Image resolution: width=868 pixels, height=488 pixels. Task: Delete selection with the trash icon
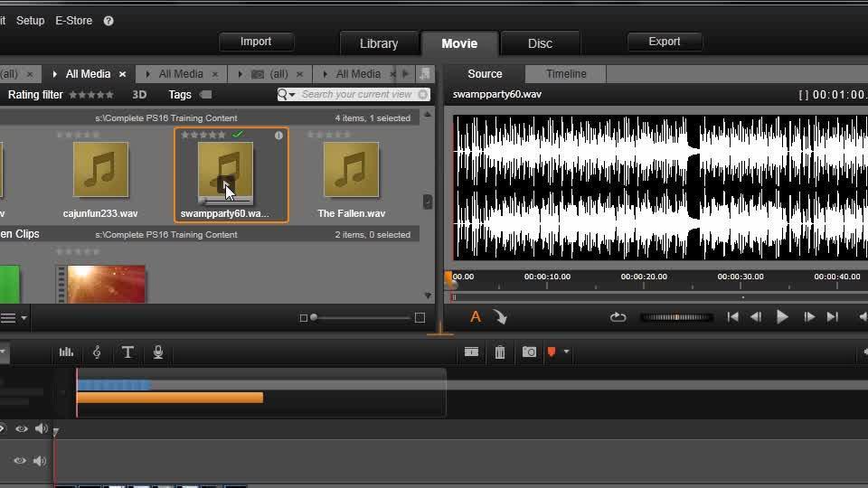coord(500,352)
